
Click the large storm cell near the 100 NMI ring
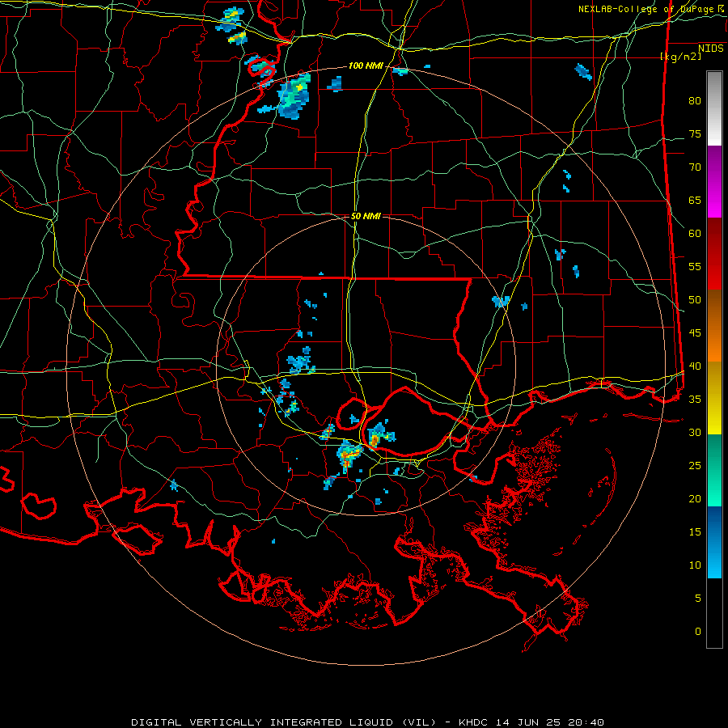[294, 96]
